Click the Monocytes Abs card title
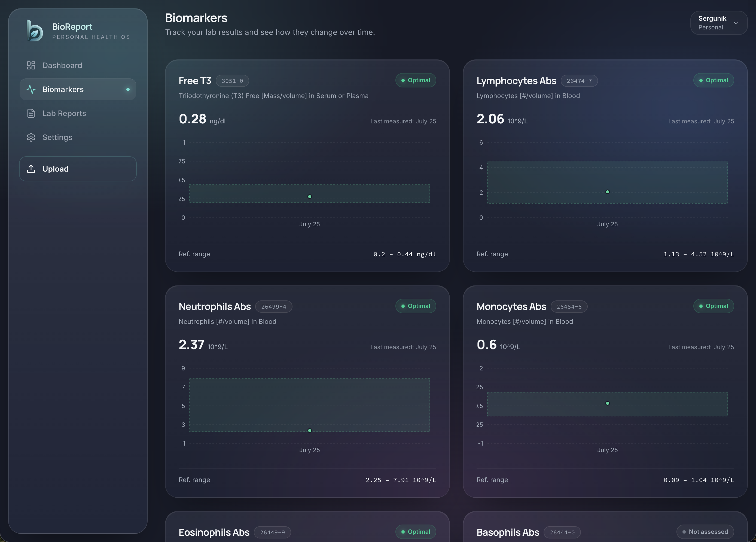Image resolution: width=756 pixels, height=542 pixels. click(511, 306)
